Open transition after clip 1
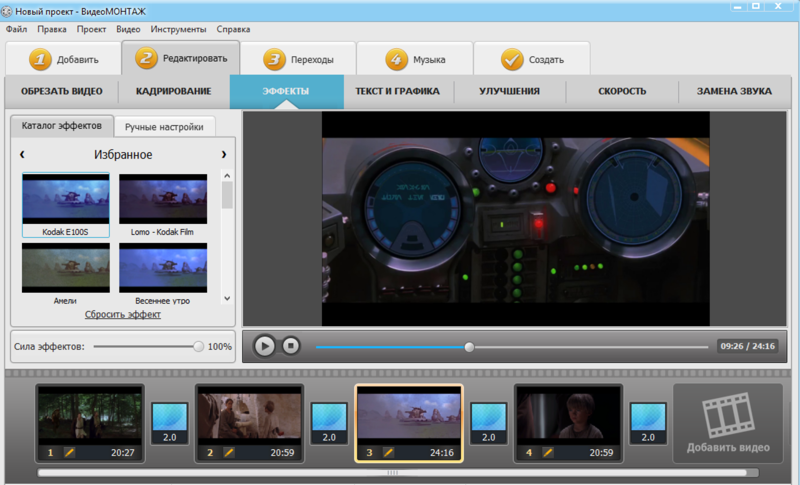 pyautogui.click(x=170, y=423)
